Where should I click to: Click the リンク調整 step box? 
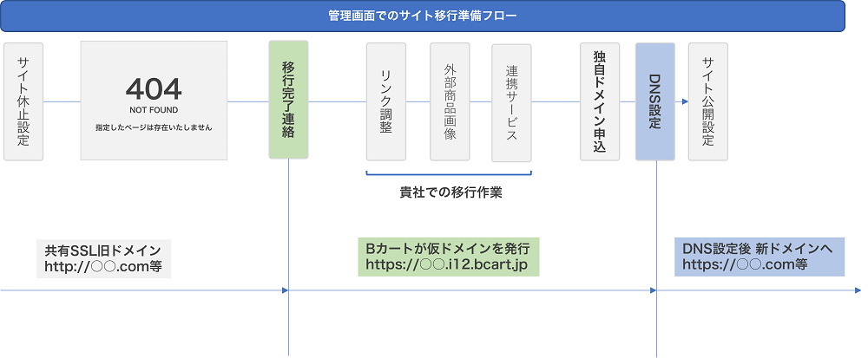pos(386,101)
